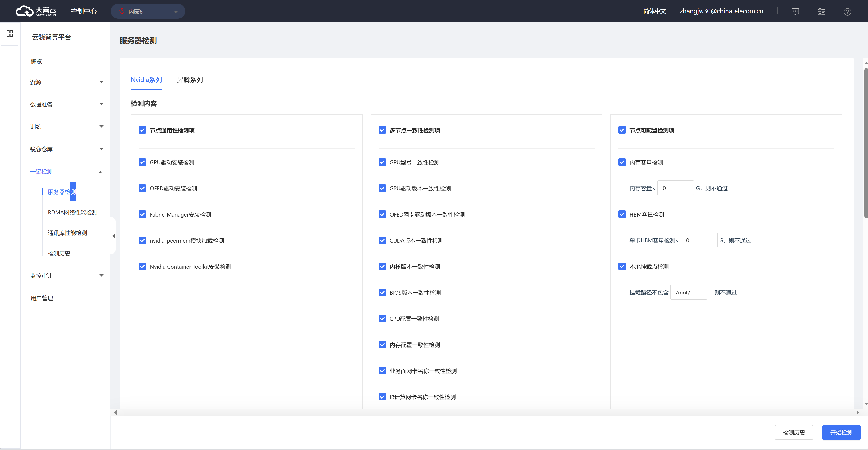
Task: Uncheck 业务面网卡名称一致性检测
Action: (x=382, y=371)
